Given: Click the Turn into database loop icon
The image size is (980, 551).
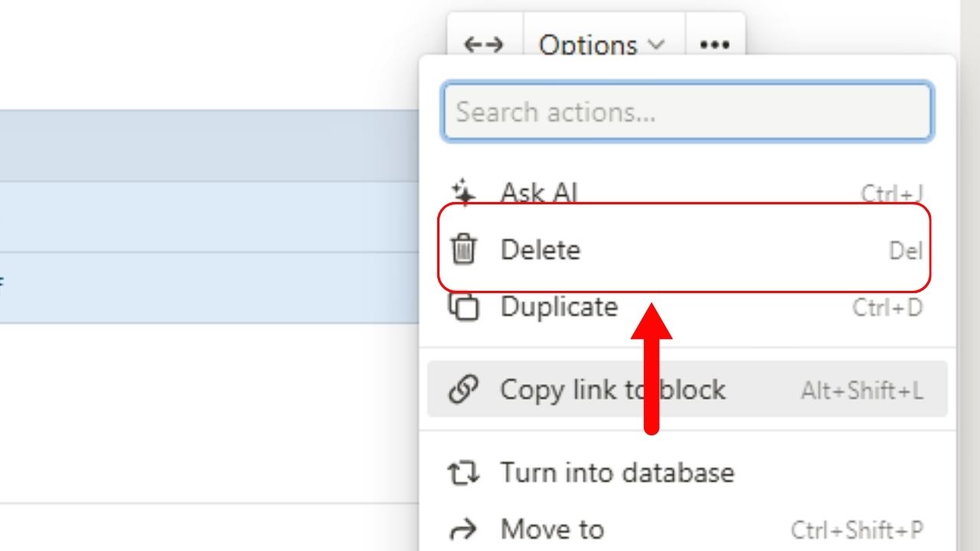Looking at the screenshot, I should coord(463,472).
